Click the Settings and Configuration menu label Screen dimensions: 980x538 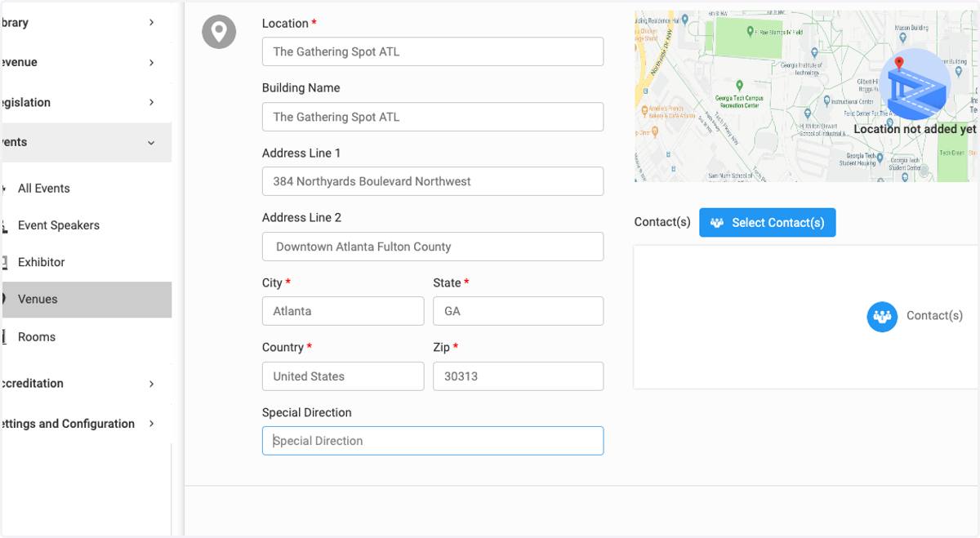coord(68,424)
